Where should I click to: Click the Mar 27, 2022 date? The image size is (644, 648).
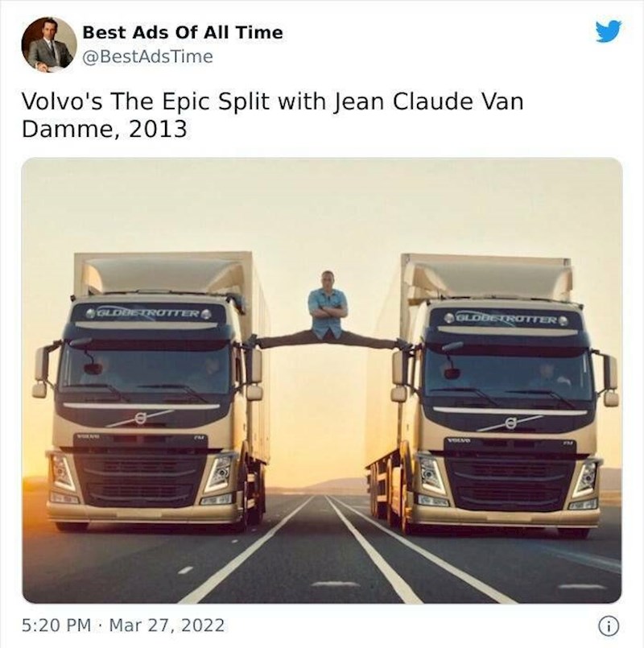click(167, 625)
